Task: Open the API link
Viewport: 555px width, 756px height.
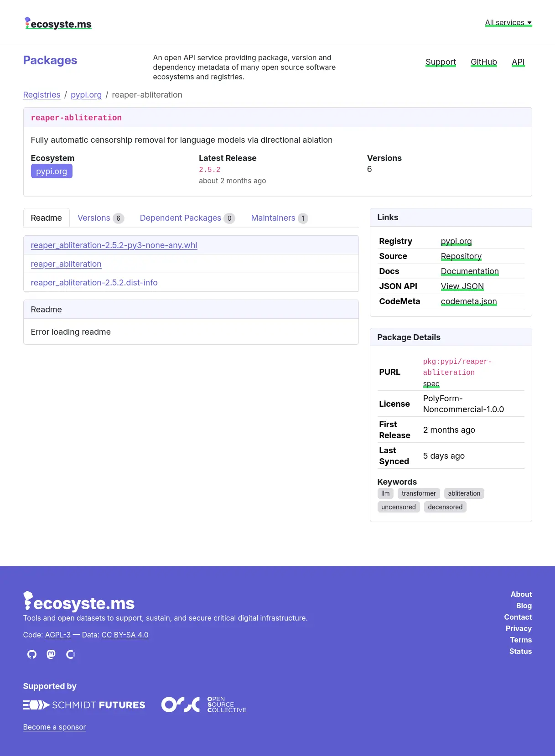Action: pos(518,62)
